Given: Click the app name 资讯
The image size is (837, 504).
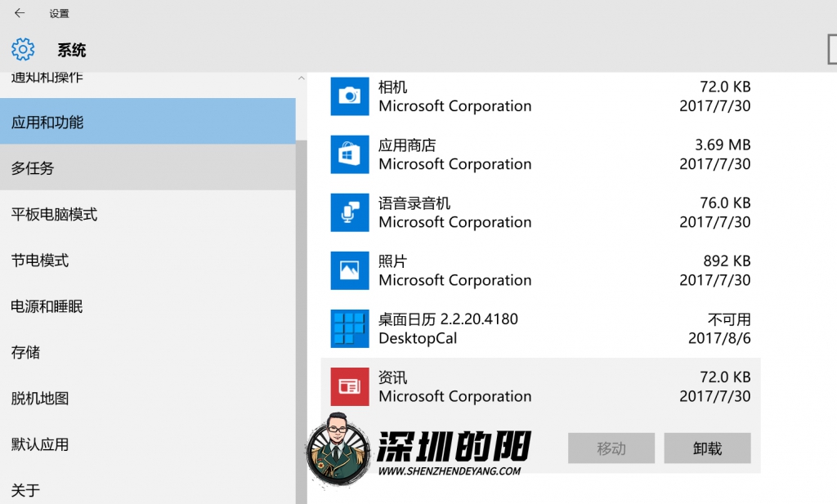Looking at the screenshot, I should click(x=393, y=377).
